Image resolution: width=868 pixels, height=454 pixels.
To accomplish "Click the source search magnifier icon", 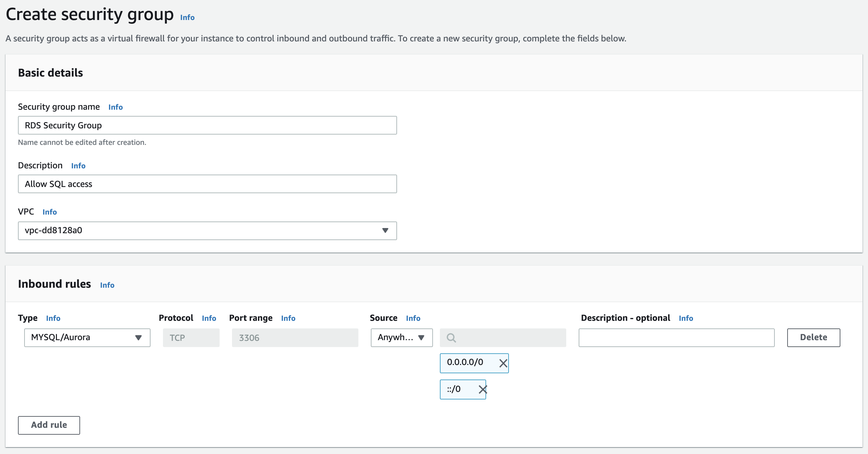I will click(x=451, y=338).
